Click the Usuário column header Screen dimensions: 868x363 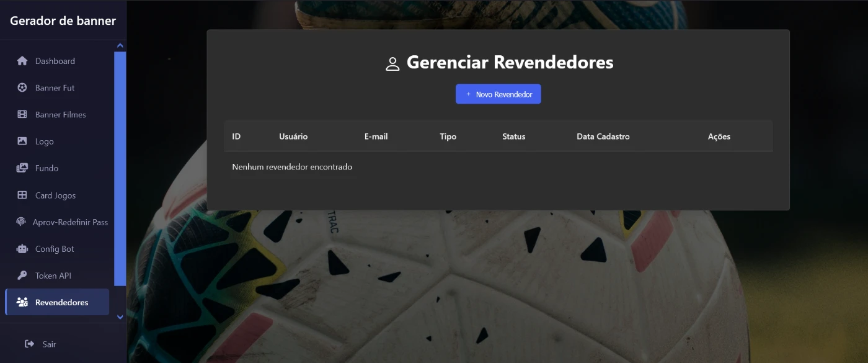coord(293,137)
